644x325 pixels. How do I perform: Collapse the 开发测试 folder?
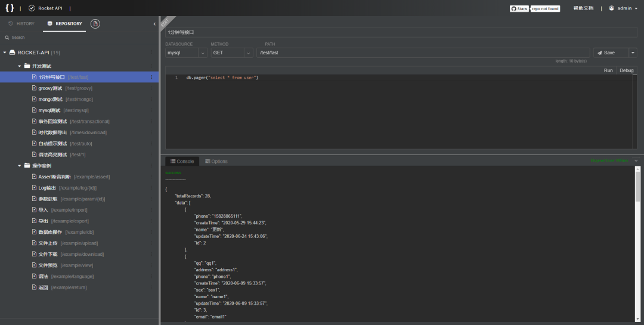pos(20,66)
